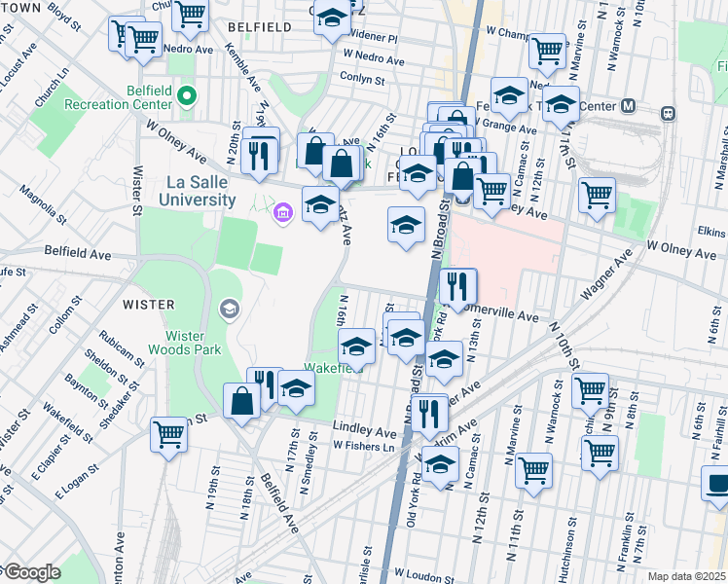Open the school marker near Old York Rd south
Viewport: 728px width, 584px height.
[x=440, y=466]
